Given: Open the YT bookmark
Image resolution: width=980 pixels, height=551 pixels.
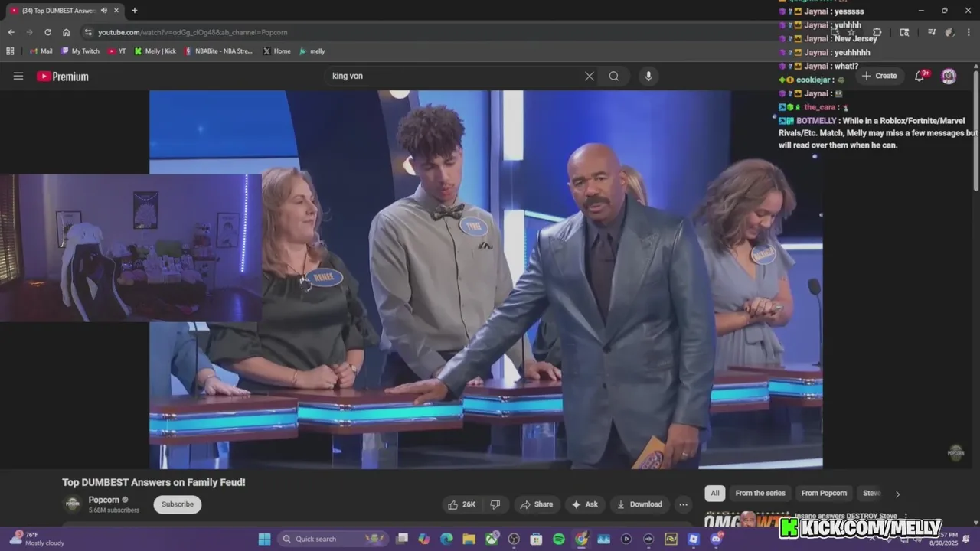Looking at the screenshot, I should (x=117, y=51).
